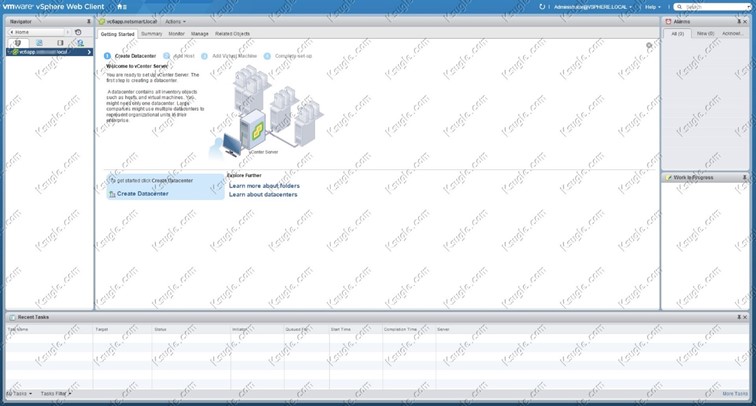Select Networking inventory icon

tap(80, 43)
